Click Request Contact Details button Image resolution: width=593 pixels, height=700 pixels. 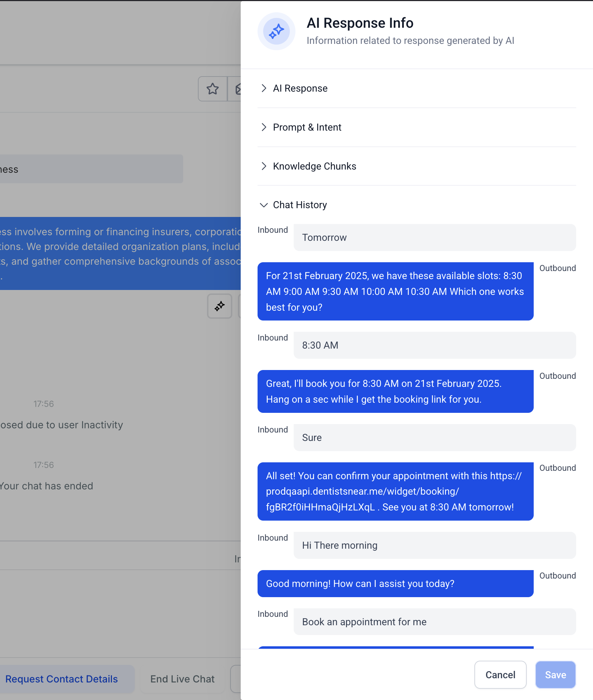point(62,679)
